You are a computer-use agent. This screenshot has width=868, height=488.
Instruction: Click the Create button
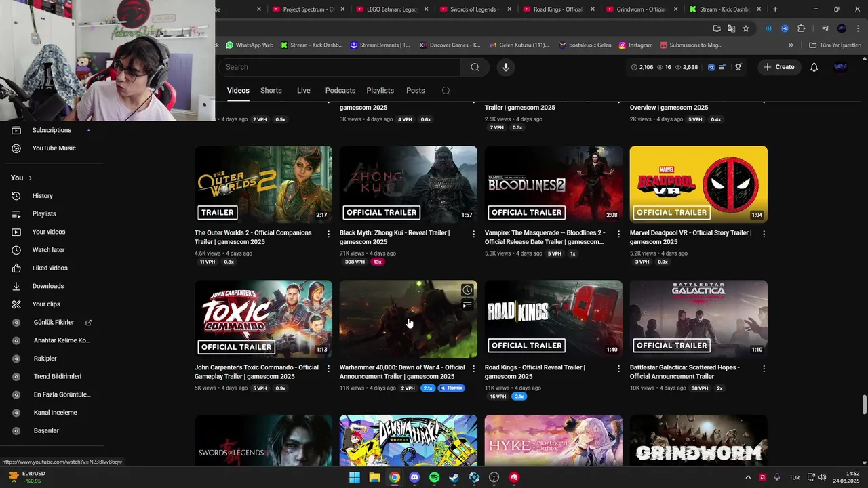(x=779, y=67)
